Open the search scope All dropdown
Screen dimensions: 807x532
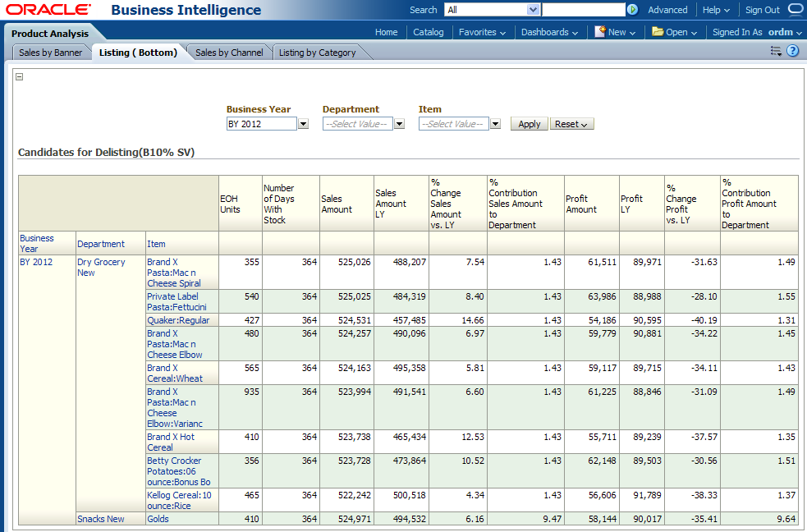(x=533, y=10)
